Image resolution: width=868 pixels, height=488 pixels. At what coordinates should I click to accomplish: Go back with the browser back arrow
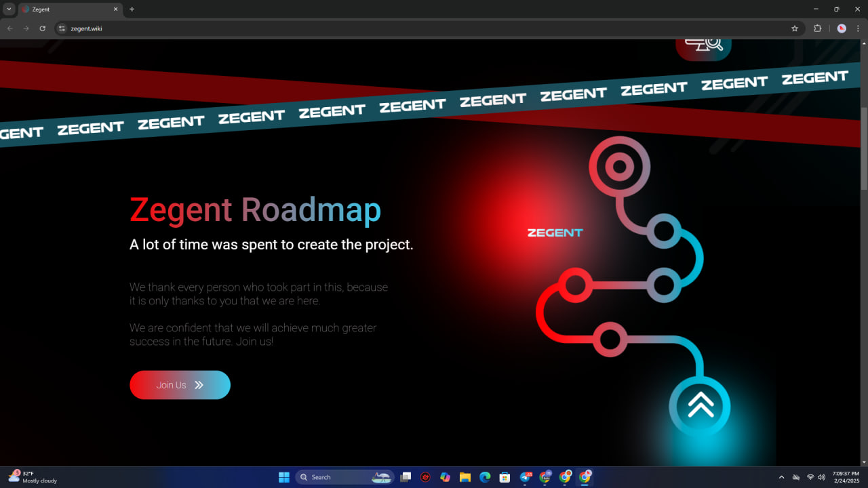(x=9, y=28)
